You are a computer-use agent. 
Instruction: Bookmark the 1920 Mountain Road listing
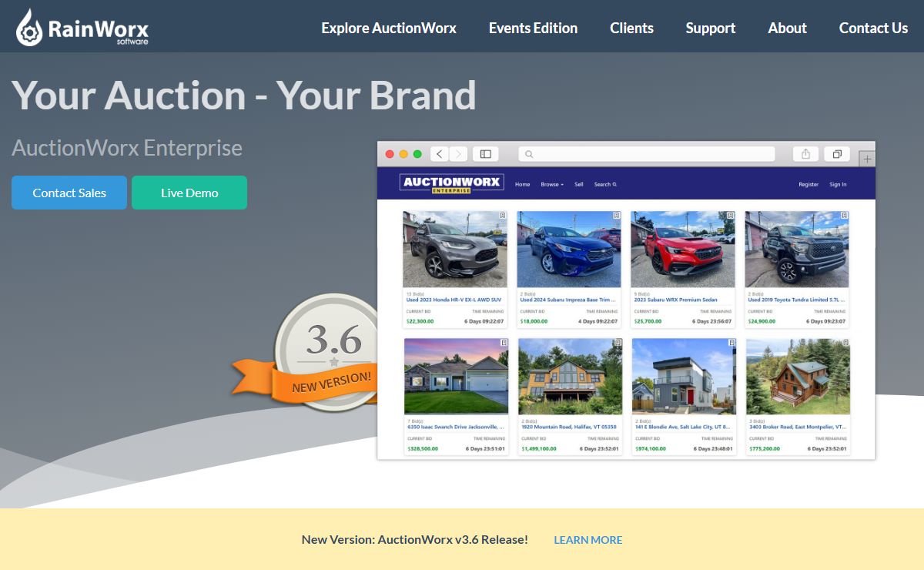618,343
